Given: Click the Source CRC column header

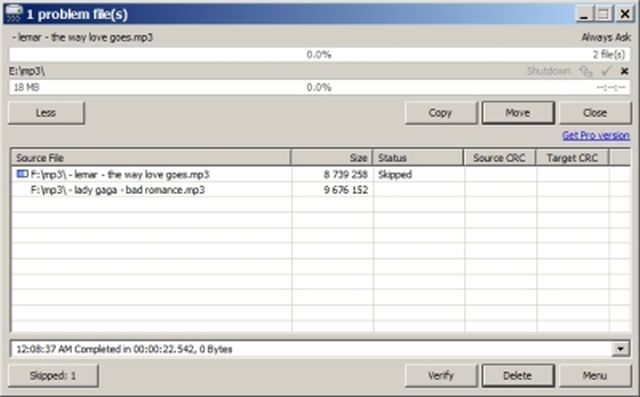Looking at the screenshot, I should (x=500, y=158).
